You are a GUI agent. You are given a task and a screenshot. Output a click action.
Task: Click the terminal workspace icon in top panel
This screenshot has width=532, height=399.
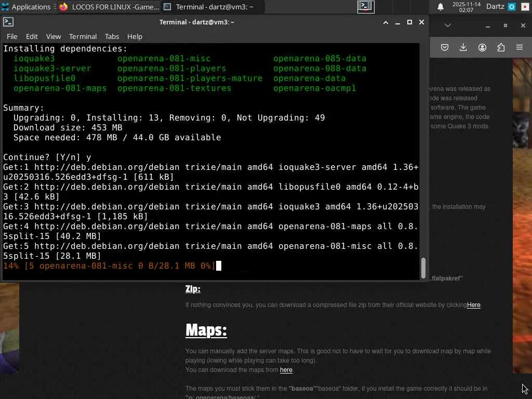coord(366,7)
